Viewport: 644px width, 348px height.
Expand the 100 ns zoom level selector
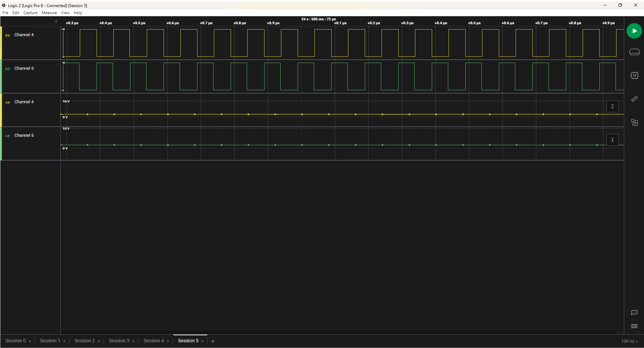pyautogui.click(x=629, y=341)
